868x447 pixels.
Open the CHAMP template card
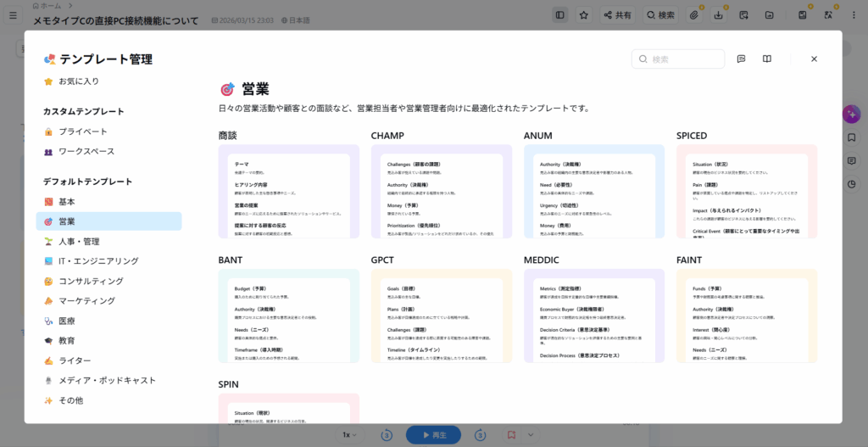coord(442,192)
